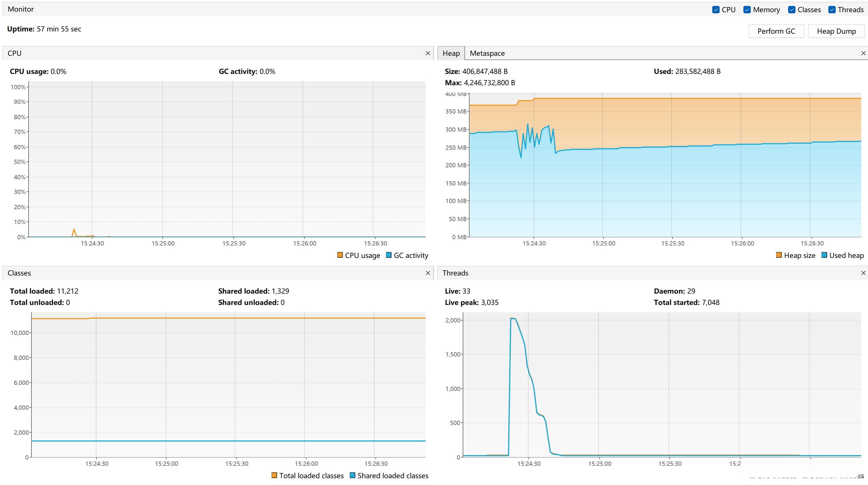The width and height of the screenshot is (868, 485).
Task: Toggle the Threads checkbox
Action: [832, 10]
